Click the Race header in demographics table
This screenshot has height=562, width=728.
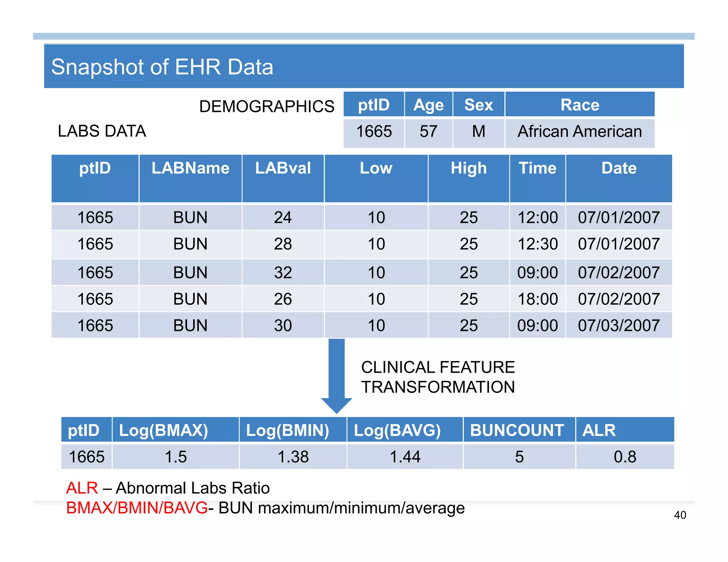coord(580,104)
